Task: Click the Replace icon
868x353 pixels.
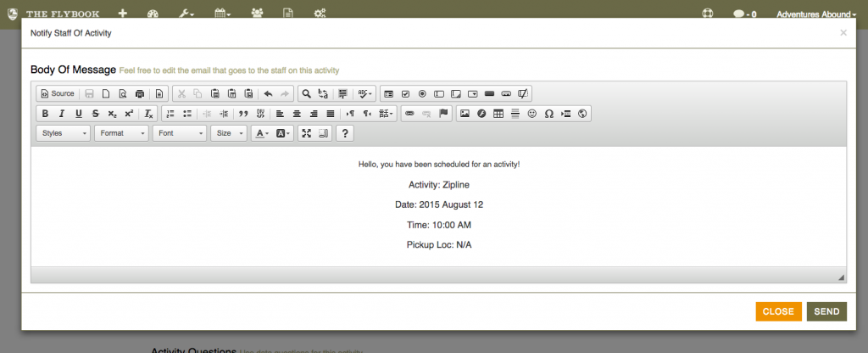Action: (x=323, y=93)
